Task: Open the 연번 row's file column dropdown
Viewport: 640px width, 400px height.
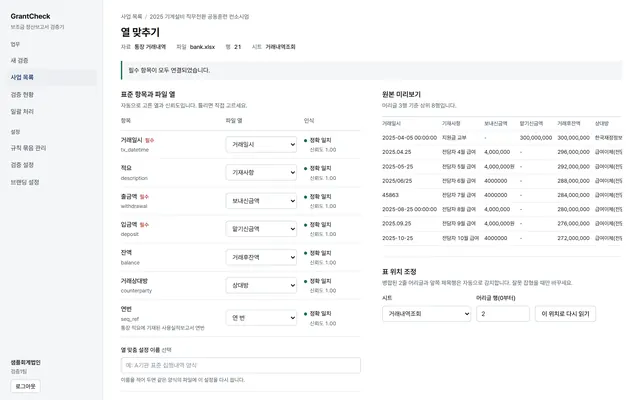Action: [261, 318]
